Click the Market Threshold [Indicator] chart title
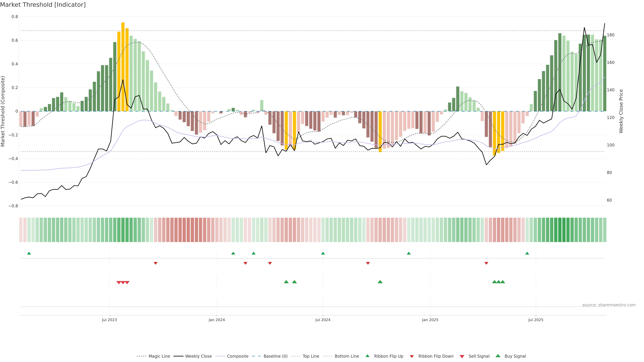 click(x=43, y=5)
